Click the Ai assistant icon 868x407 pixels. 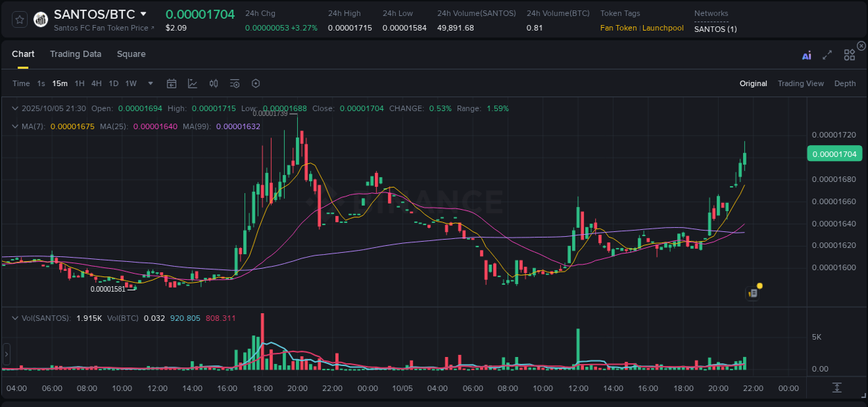(x=806, y=54)
